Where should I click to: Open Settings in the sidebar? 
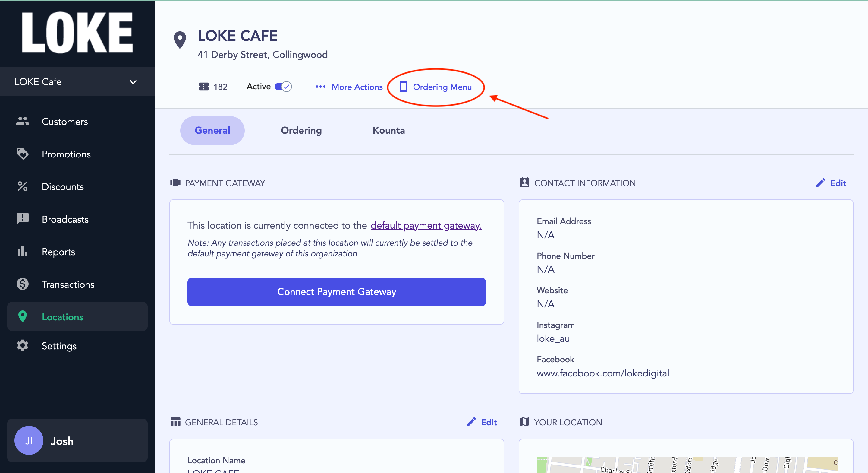click(x=77, y=345)
